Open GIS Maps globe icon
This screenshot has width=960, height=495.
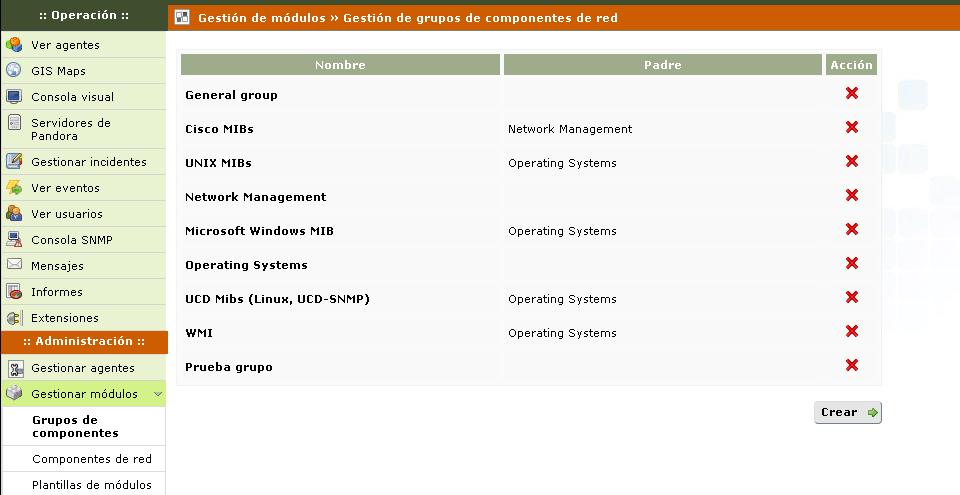pyautogui.click(x=14, y=71)
